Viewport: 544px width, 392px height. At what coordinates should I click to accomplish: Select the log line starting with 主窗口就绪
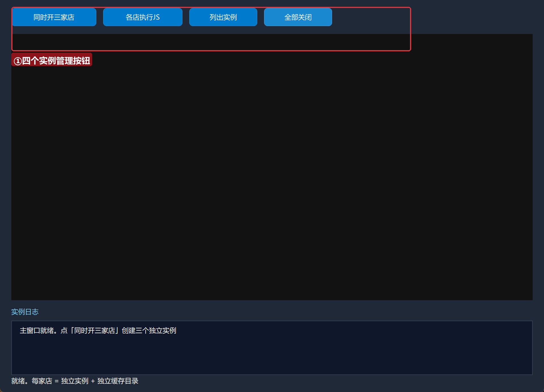98,331
